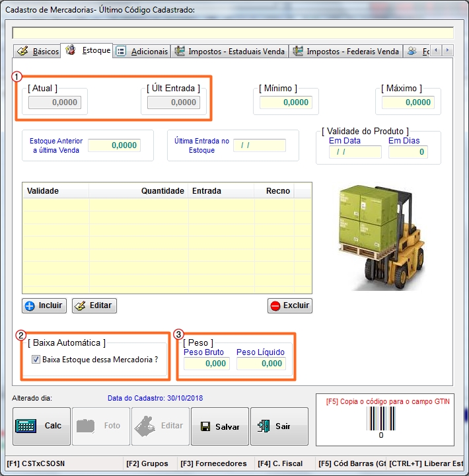The width and height of the screenshot is (469, 476).
Task: Click the Sair exit door button
Action: click(x=279, y=426)
